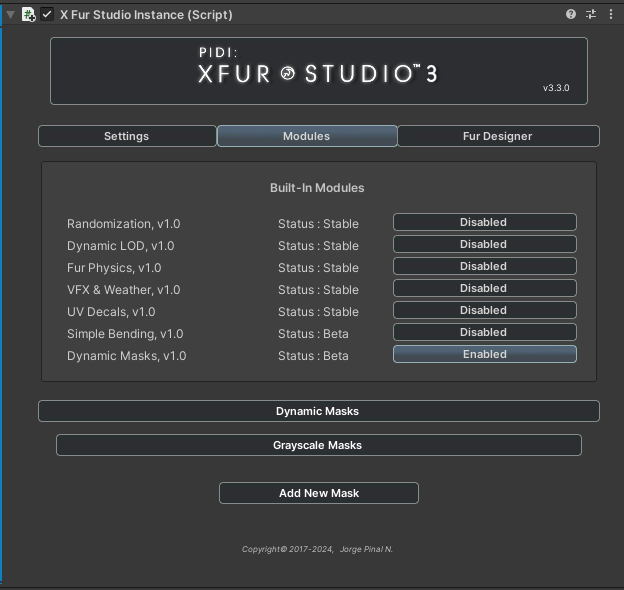The image size is (624, 590).
Task: Select the Modules tab
Action: 307,136
